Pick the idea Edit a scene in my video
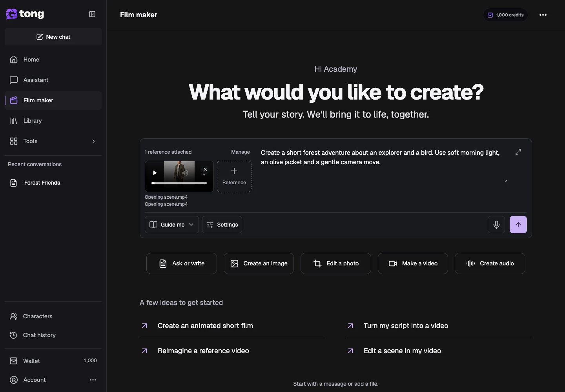The image size is (565, 392). click(x=439, y=351)
